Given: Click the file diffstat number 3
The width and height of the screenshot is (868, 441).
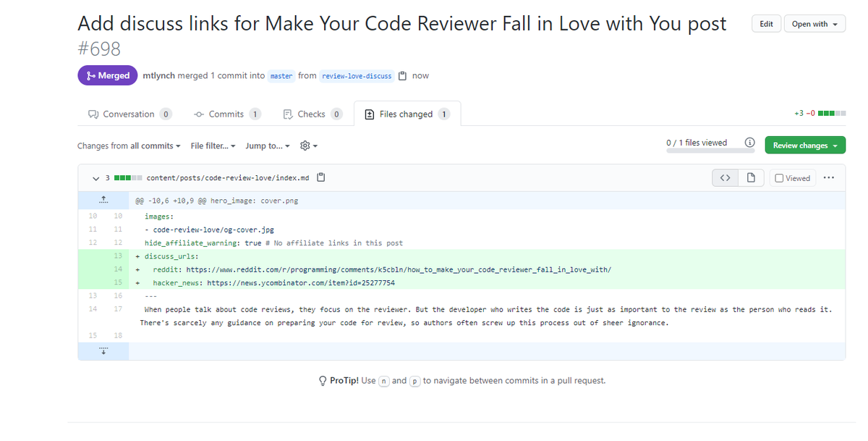Looking at the screenshot, I should (108, 177).
